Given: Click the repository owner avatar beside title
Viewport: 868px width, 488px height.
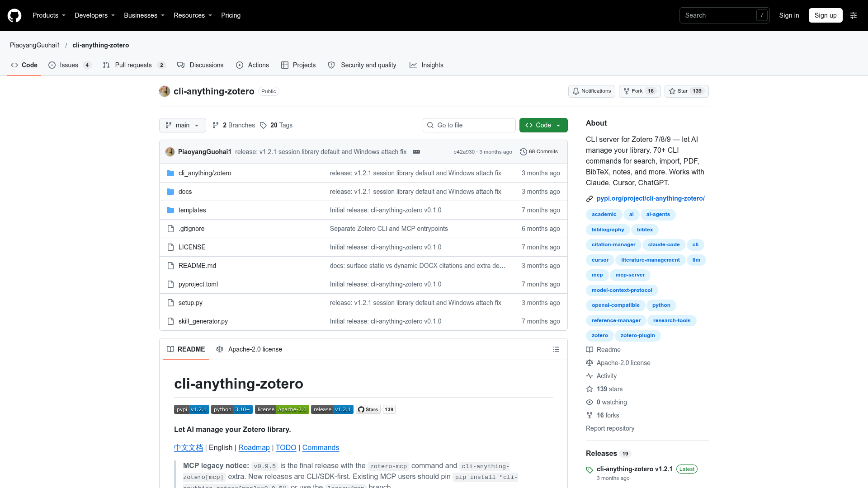Looking at the screenshot, I should coord(165,91).
